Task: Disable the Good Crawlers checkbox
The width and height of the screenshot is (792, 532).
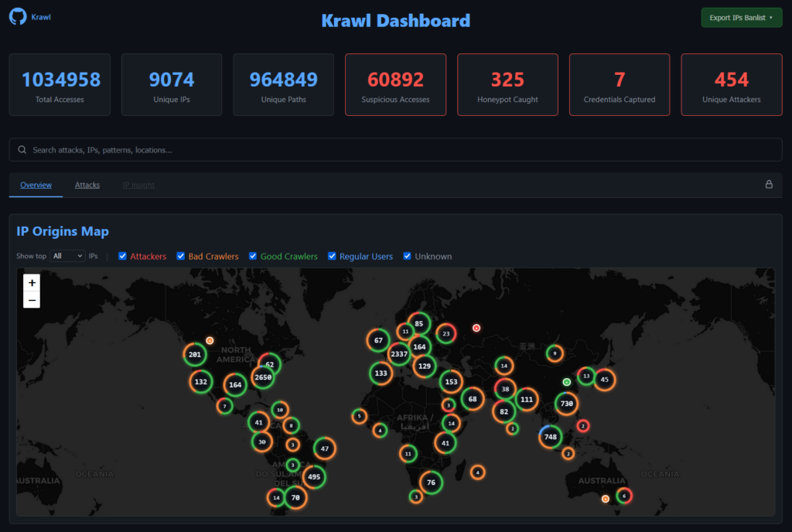Action: tap(253, 256)
